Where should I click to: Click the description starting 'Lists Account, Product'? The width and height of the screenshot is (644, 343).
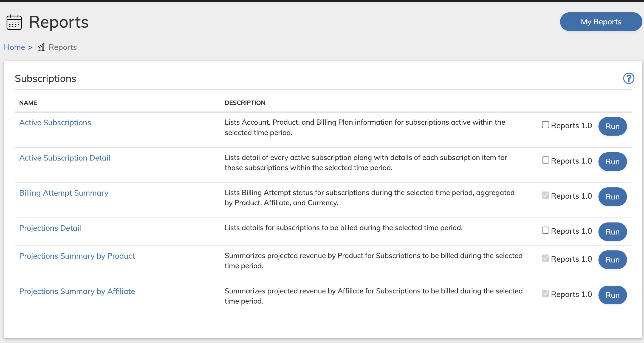coord(365,127)
